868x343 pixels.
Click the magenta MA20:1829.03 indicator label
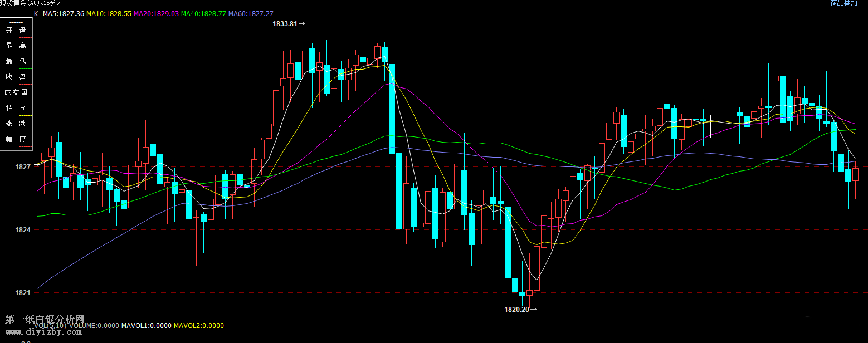tap(156, 13)
